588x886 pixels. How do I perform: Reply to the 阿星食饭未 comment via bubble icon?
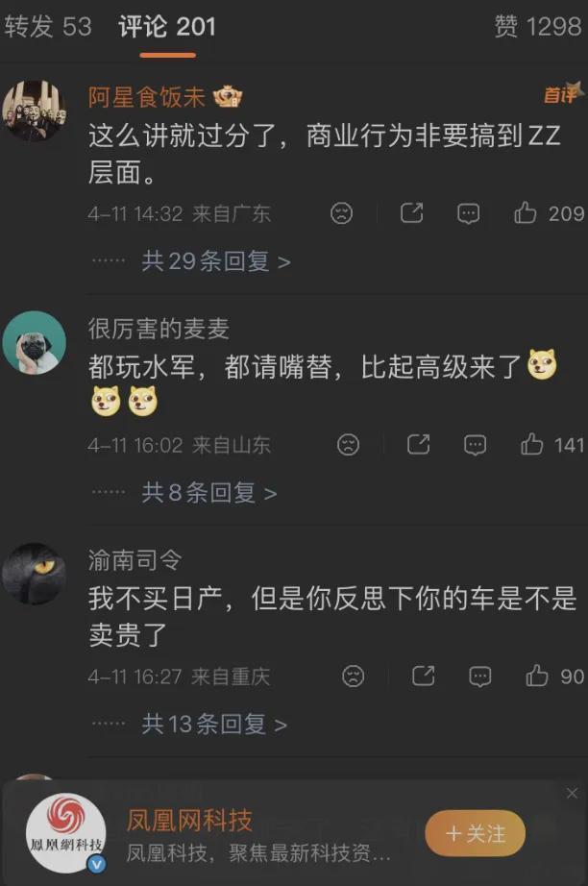[468, 213]
